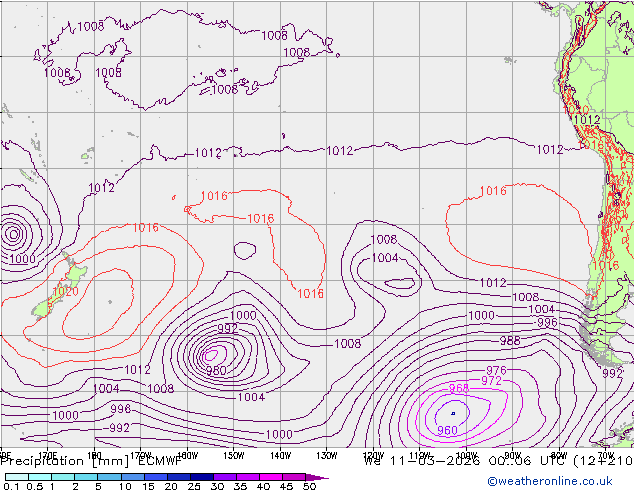
Task: Click the weatheronline.co.uk copyright link
Action: click(550, 481)
